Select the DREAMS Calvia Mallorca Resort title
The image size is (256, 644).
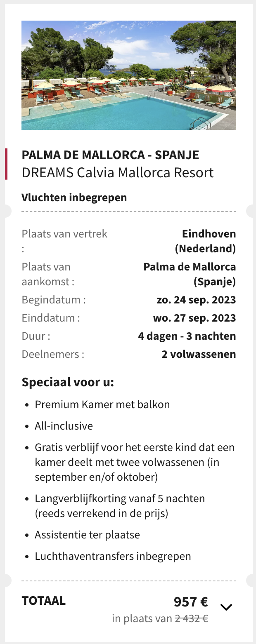[x=118, y=172]
